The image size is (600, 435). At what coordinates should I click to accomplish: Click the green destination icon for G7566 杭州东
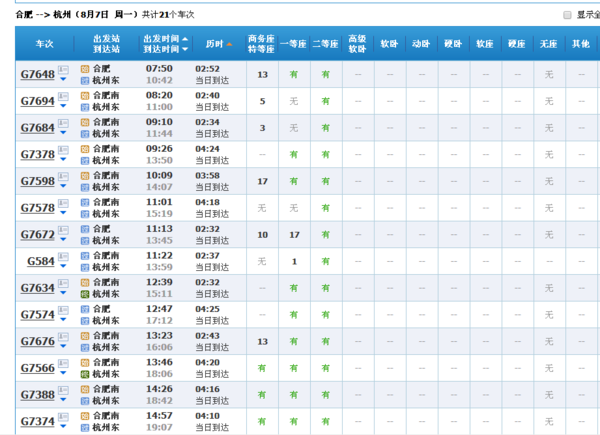85,374
